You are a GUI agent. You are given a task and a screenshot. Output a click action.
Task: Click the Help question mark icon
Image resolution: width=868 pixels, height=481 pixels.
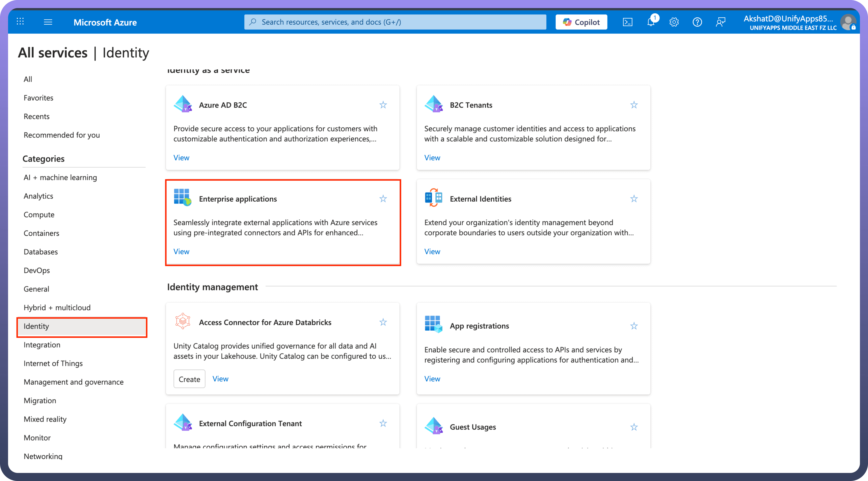[x=697, y=22]
